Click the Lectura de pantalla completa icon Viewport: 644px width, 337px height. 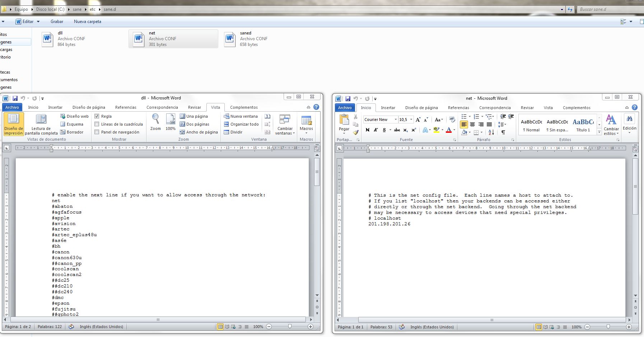pyautogui.click(x=41, y=120)
